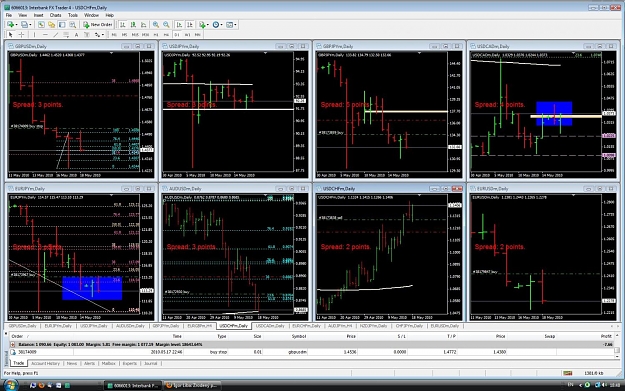This screenshot has height=391, width=625.
Task: Switch to the NZDJPYm,Daily chart tab
Action: 373,326
